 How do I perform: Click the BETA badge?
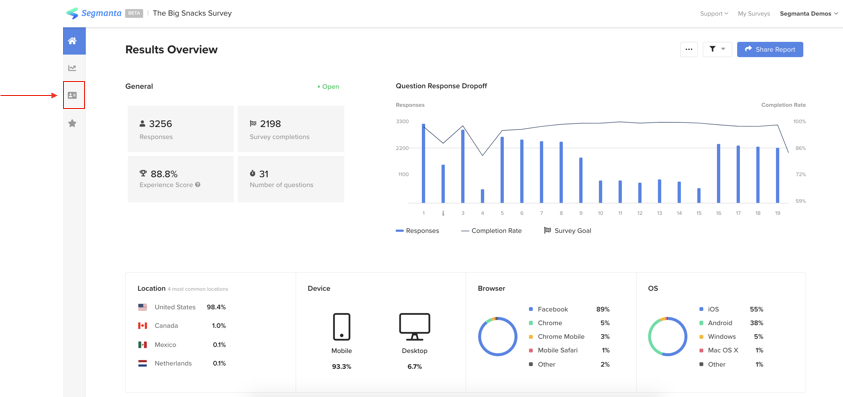tap(134, 13)
